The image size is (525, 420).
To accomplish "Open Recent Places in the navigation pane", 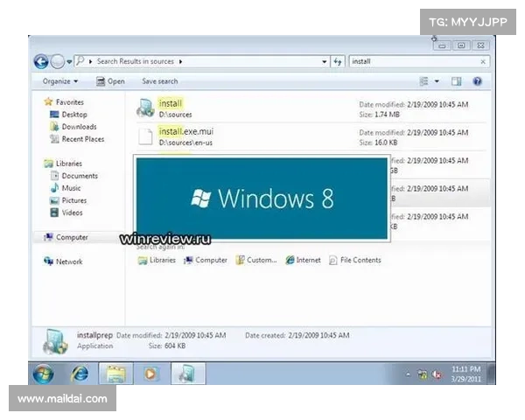I will tap(77, 139).
